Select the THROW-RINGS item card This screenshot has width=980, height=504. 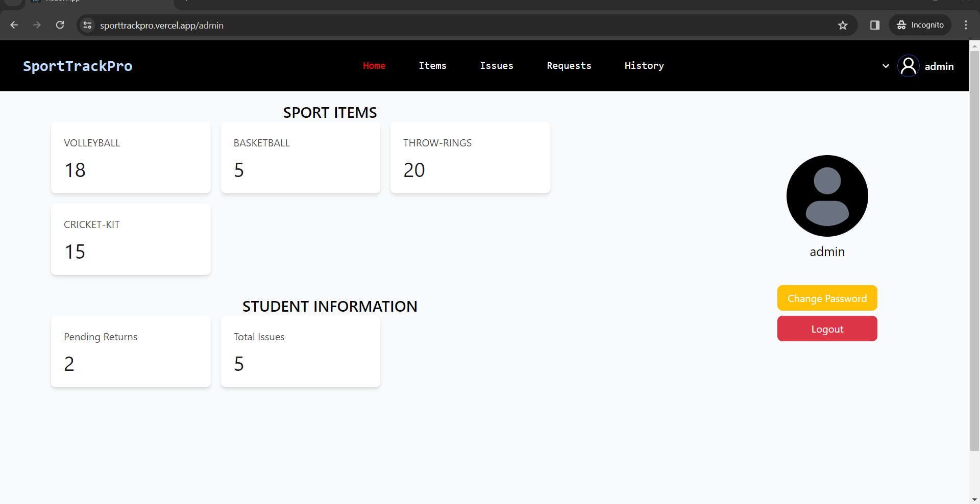tap(470, 158)
